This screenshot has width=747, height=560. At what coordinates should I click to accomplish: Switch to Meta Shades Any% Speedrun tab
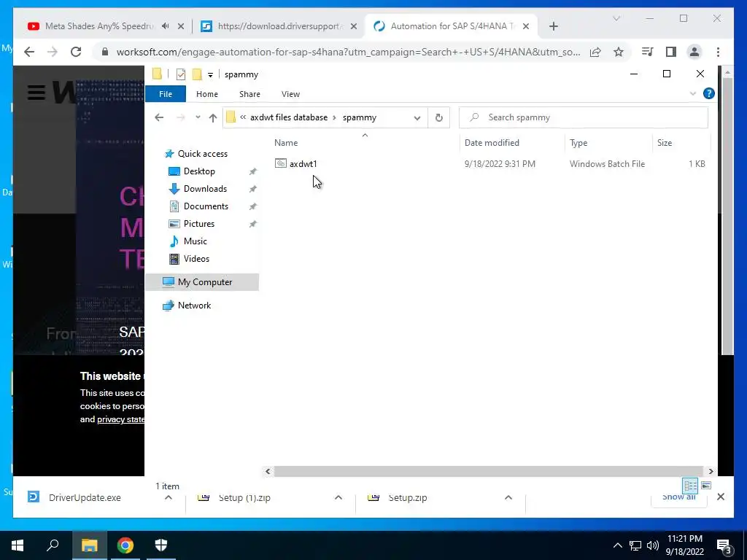click(x=99, y=26)
